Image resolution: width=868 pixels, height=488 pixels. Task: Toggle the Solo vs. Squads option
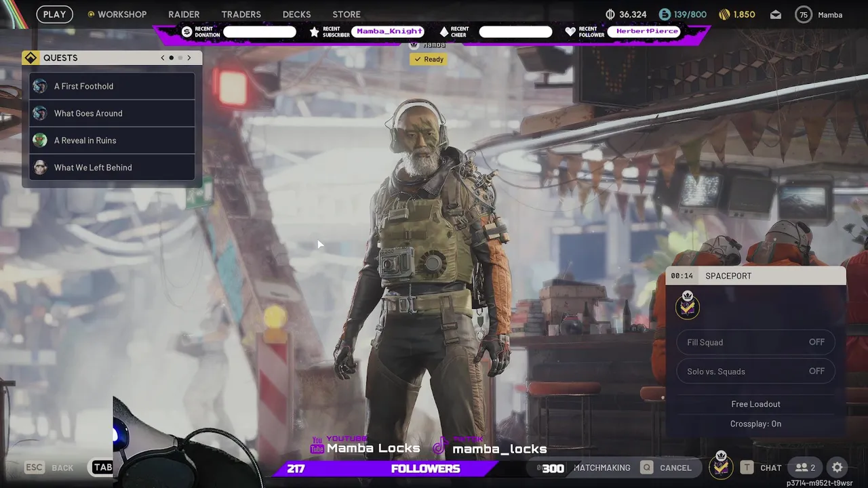[756, 371]
